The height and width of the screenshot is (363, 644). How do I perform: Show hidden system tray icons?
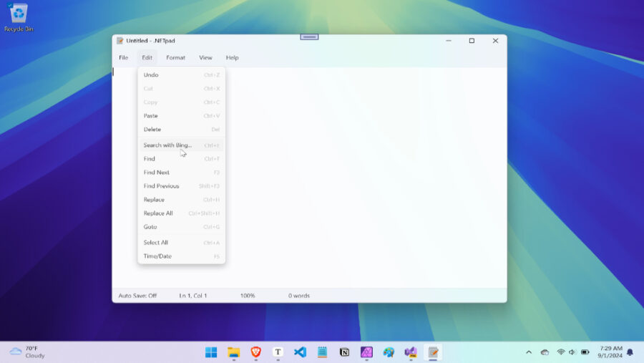[x=529, y=352]
